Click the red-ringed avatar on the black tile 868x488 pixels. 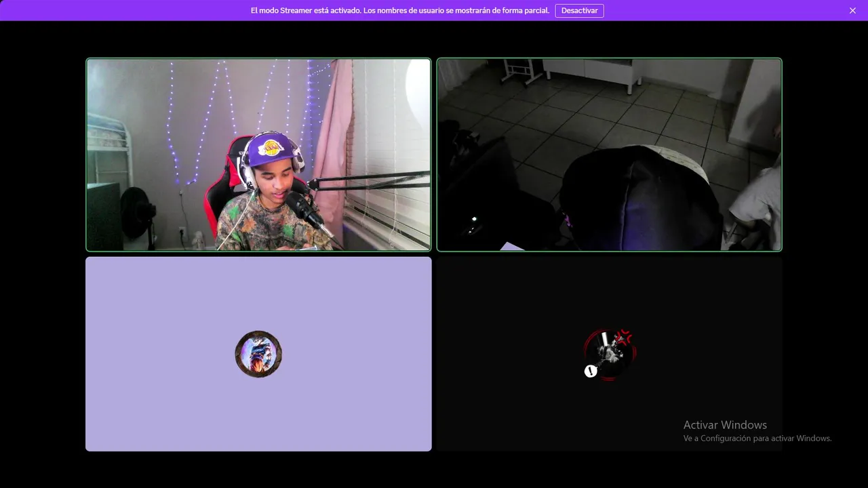[x=610, y=354]
